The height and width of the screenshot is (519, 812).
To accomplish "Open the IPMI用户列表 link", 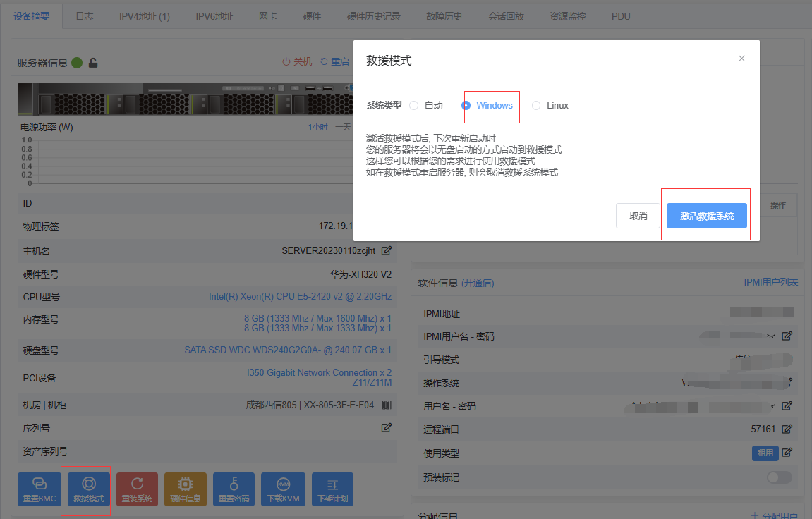I will point(770,283).
